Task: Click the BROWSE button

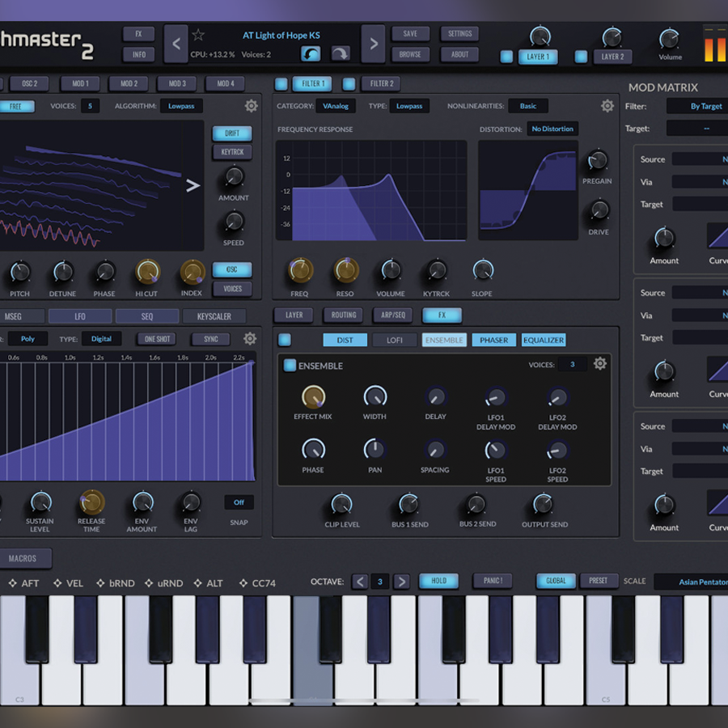Action: coord(410,55)
